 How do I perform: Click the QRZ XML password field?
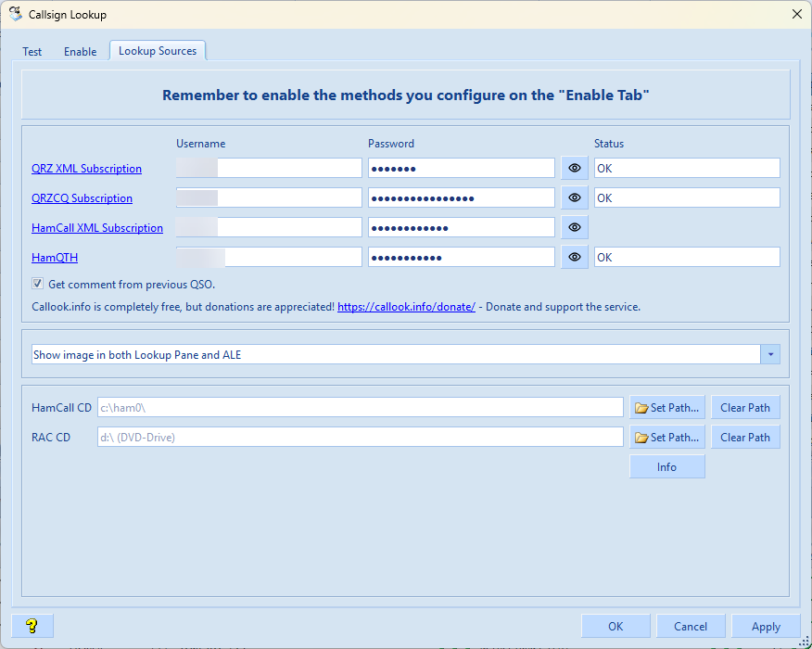(462, 169)
